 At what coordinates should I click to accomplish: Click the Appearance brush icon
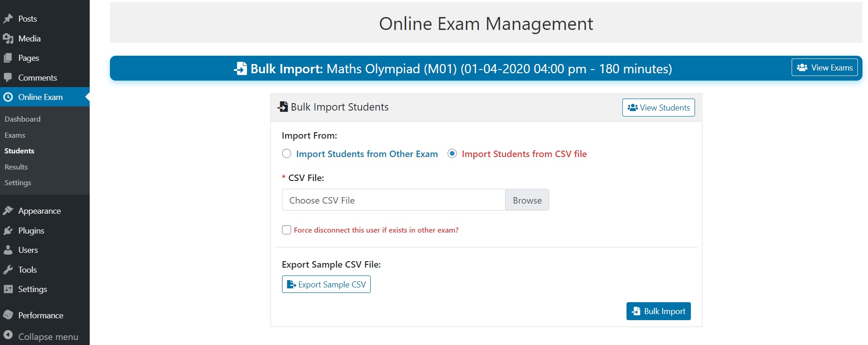click(9, 211)
